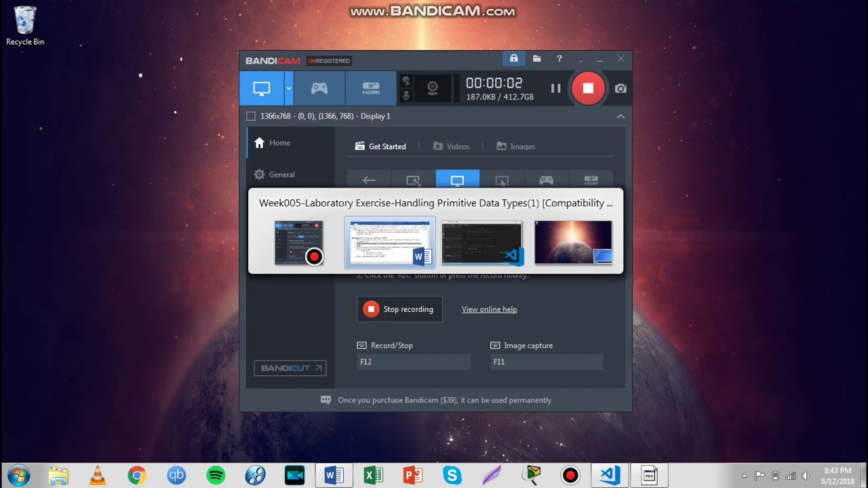Pause the Bandicam recording
This screenshot has width=868, height=488.
555,88
